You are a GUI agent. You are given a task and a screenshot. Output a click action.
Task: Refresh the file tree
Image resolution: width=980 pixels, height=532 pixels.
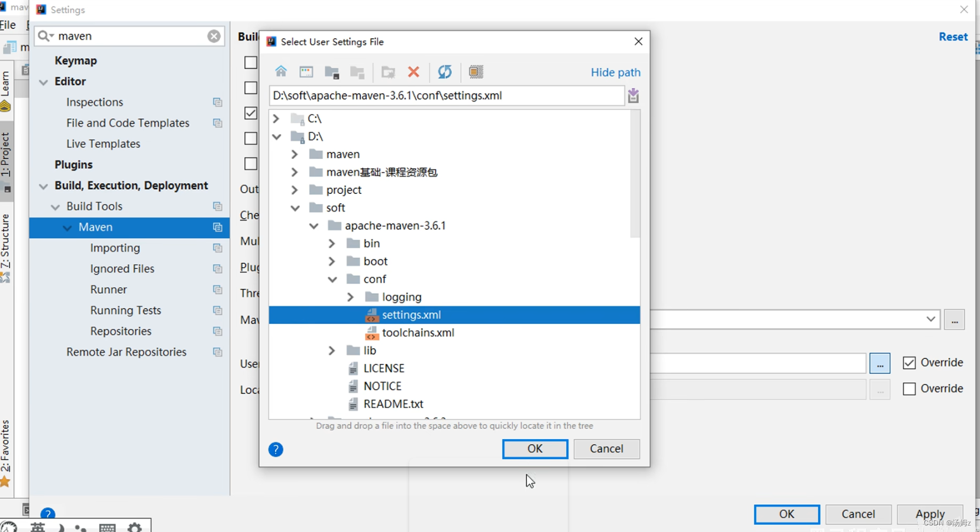click(445, 72)
